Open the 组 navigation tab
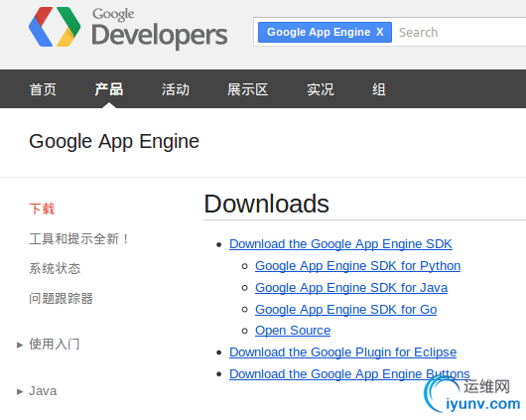Image resolution: width=526 pixels, height=420 pixels. [x=379, y=89]
